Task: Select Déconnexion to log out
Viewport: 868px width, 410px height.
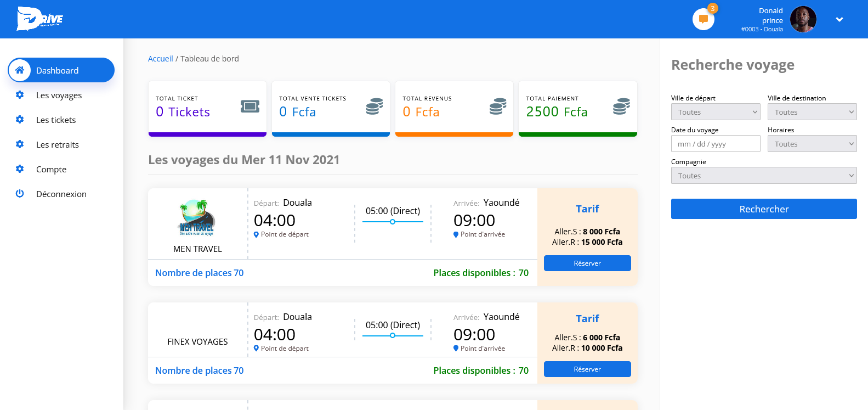Action: tap(61, 194)
